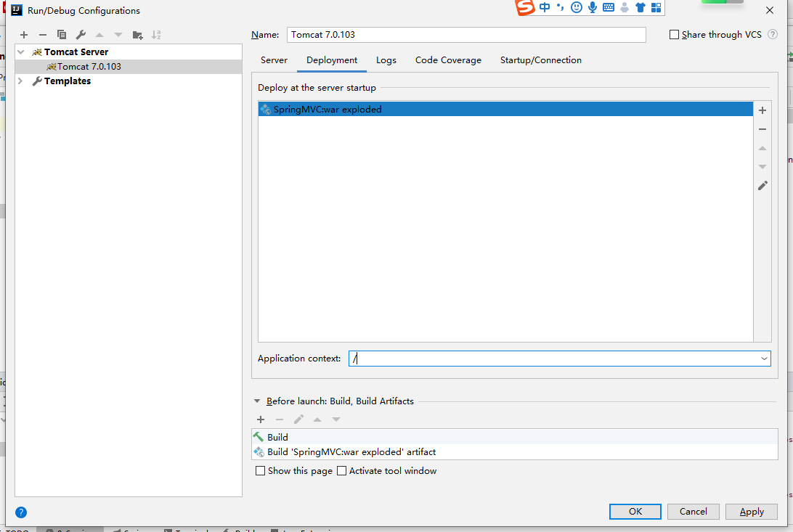Select Deployment tab
This screenshot has height=532, width=793.
click(332, 60)
